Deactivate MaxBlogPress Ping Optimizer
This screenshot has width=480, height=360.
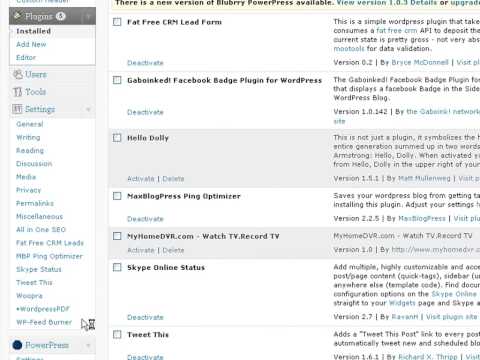click(x=145, y=219)
